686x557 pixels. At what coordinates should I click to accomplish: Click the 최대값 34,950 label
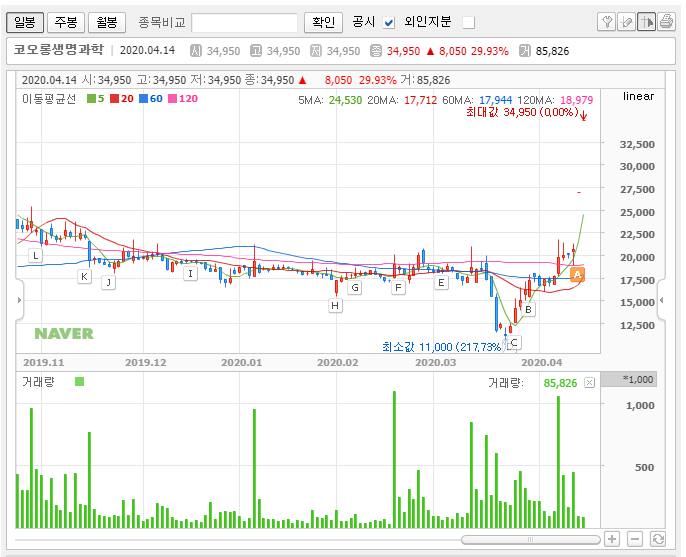pyautogui.click(x=523, y=112)
